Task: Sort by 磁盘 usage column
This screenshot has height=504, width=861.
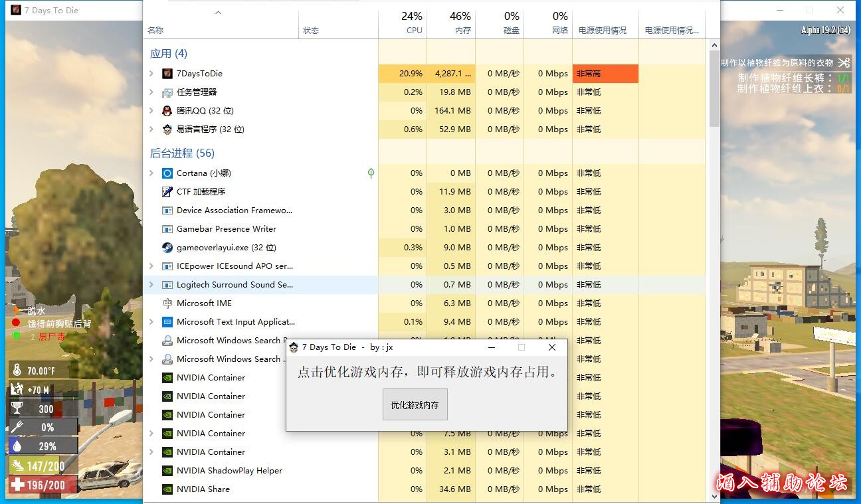Action: click(x=500, y=23)
